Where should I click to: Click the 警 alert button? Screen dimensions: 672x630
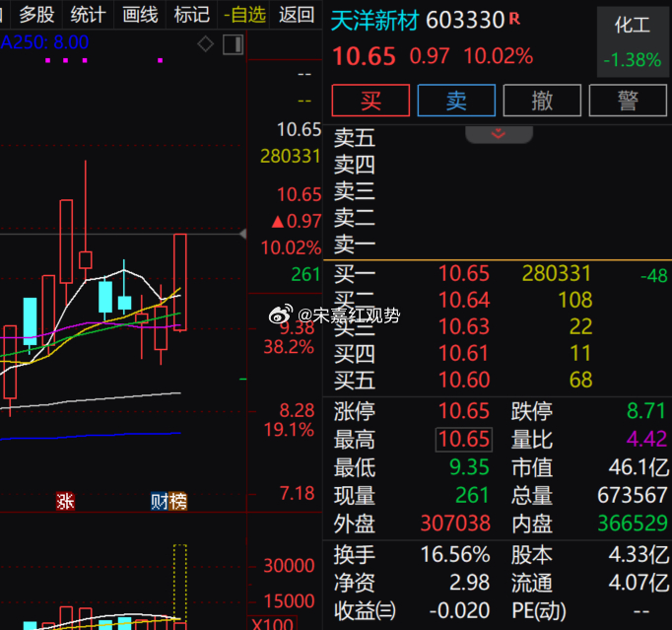click(628, 101)
